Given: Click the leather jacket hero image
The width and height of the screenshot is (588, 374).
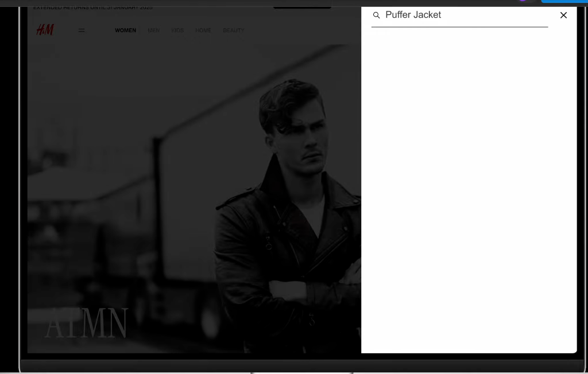Looking at the screenshot, I should tap(194, 198).
